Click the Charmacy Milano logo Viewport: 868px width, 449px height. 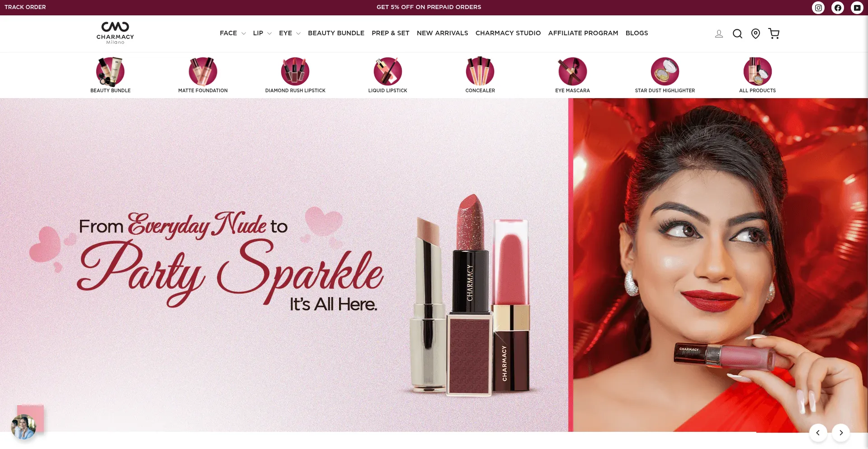click(115, 33)
